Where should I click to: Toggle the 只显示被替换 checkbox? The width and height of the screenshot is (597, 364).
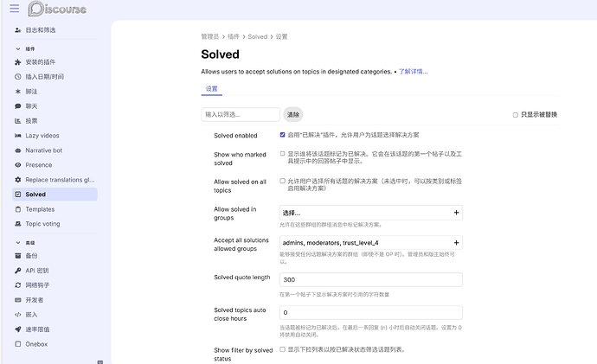[515, 115]
